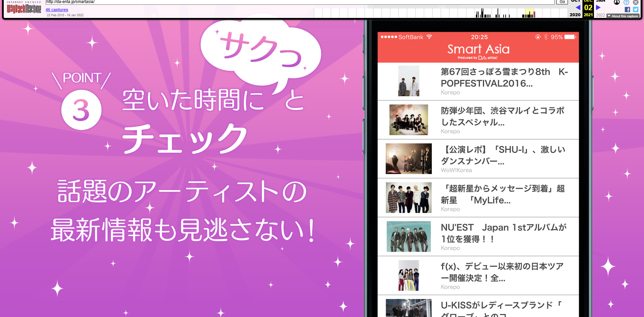The height and width of the screenshot is (317, 644).
Task: Open the 46 captures link
Action: tap(57, 10)
